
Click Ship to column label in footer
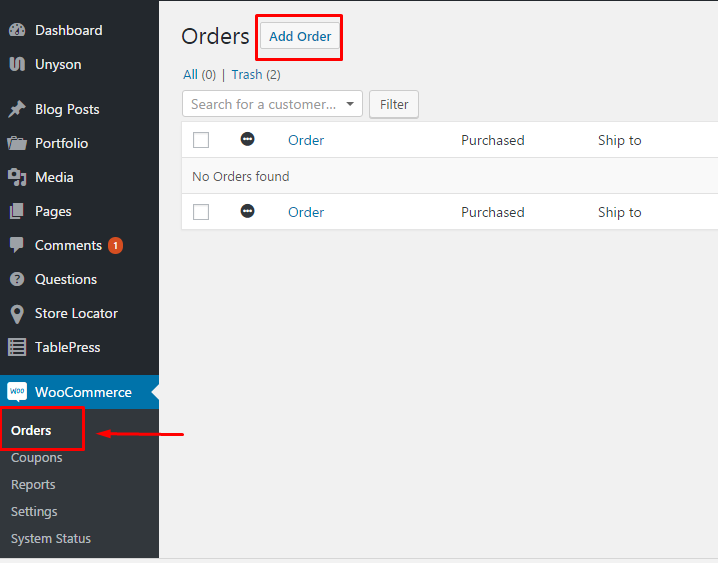620,212
